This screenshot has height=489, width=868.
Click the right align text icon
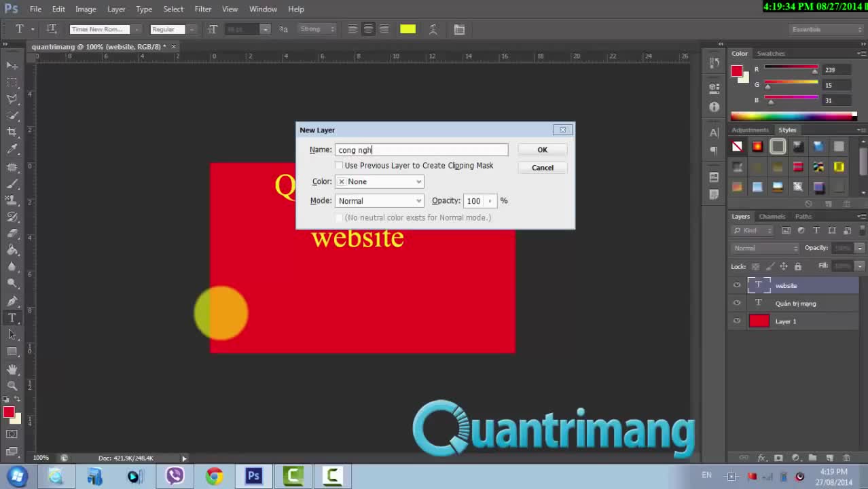pyautogui.click(x=384, y=29)
